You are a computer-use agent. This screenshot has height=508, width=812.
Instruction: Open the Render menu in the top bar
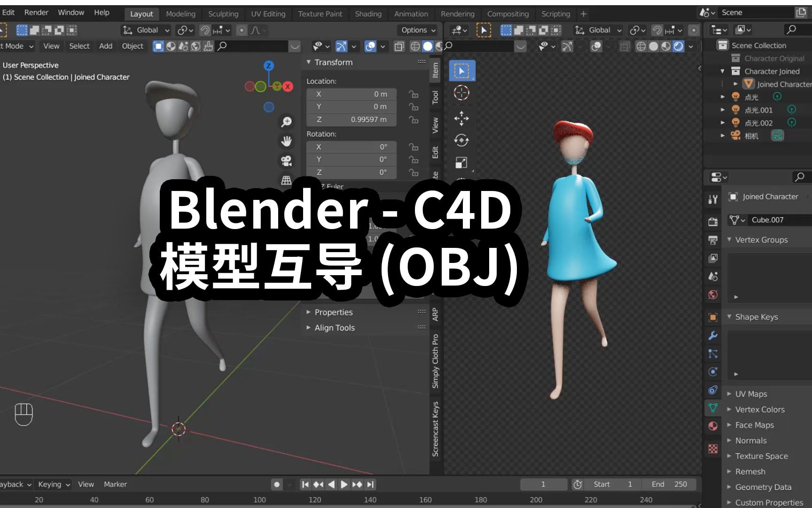coord(36,13)
